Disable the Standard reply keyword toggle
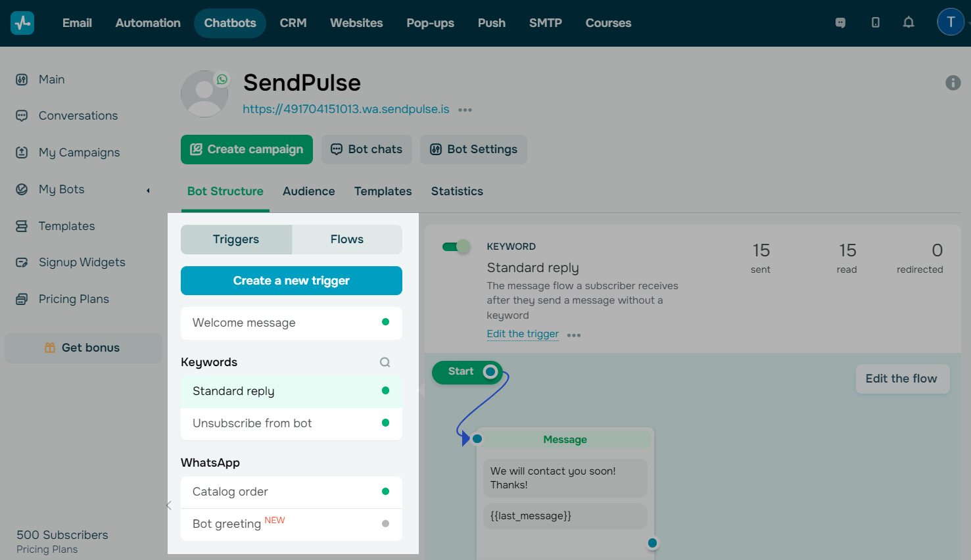This screenshot has width=971, height=560. point(456,245)
